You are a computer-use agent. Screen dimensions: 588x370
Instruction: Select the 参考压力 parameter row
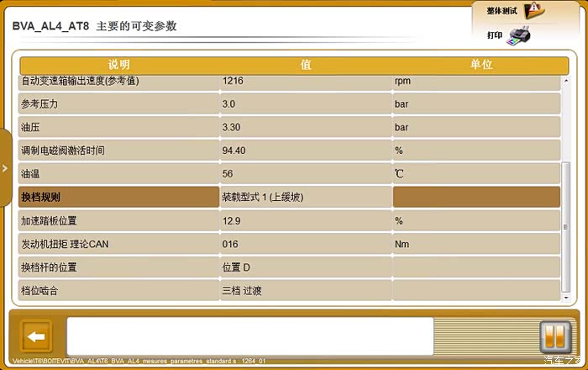point(118,103)
